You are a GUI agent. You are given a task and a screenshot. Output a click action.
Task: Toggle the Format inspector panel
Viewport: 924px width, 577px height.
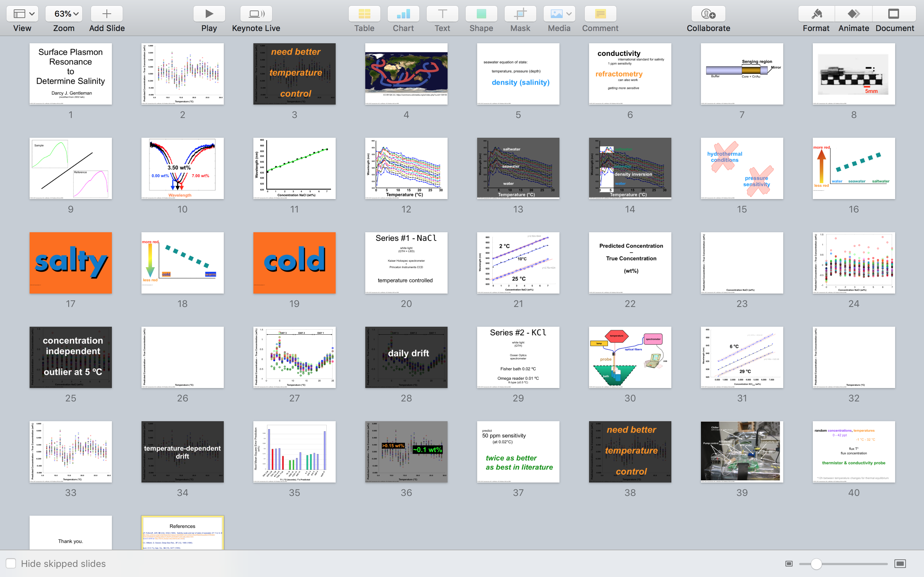coord(816,14)
